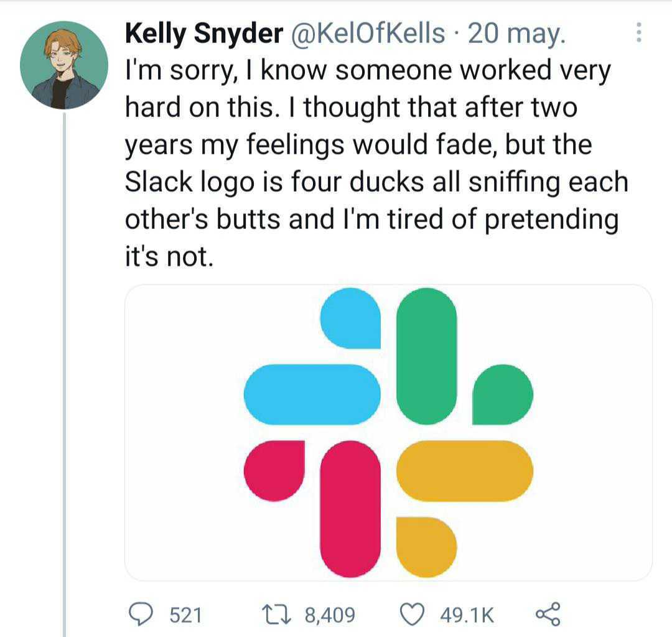Open the reply speech bubble icon
Screen dimensions: 672x637
click(x=144, y=615)
